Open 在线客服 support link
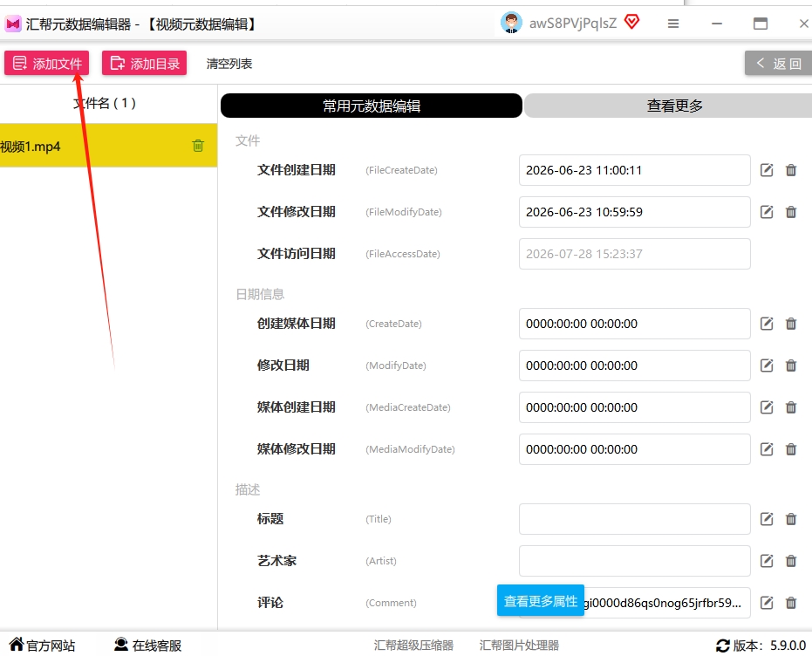Viewport: 812px width, 656px height. point(148,646)
